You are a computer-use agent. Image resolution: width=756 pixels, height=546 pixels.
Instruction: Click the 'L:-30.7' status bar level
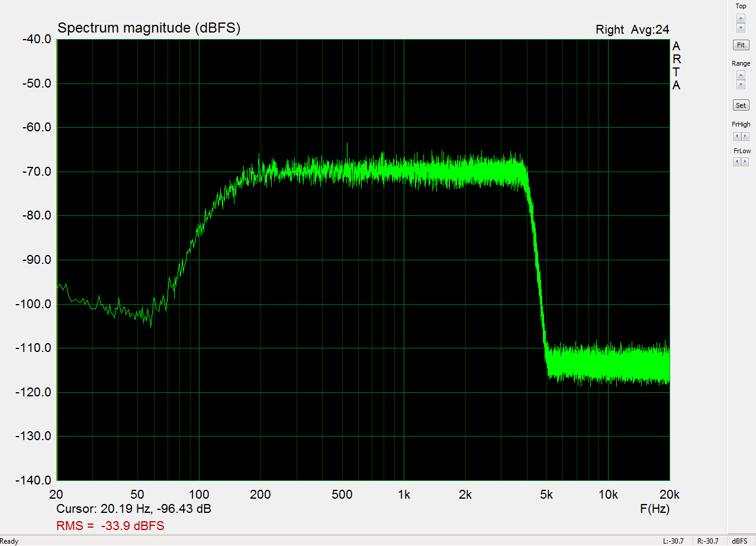674,541
